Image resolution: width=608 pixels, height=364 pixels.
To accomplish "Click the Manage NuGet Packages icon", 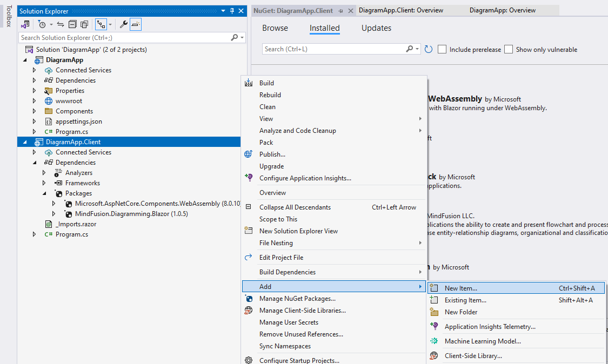I will tap(249, 298).
